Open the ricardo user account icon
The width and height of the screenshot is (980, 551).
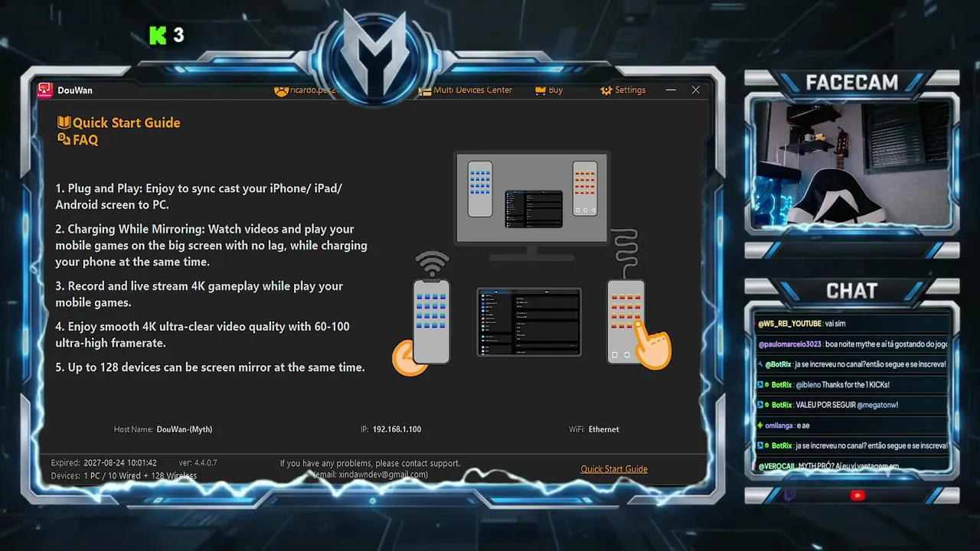point(281,90)
